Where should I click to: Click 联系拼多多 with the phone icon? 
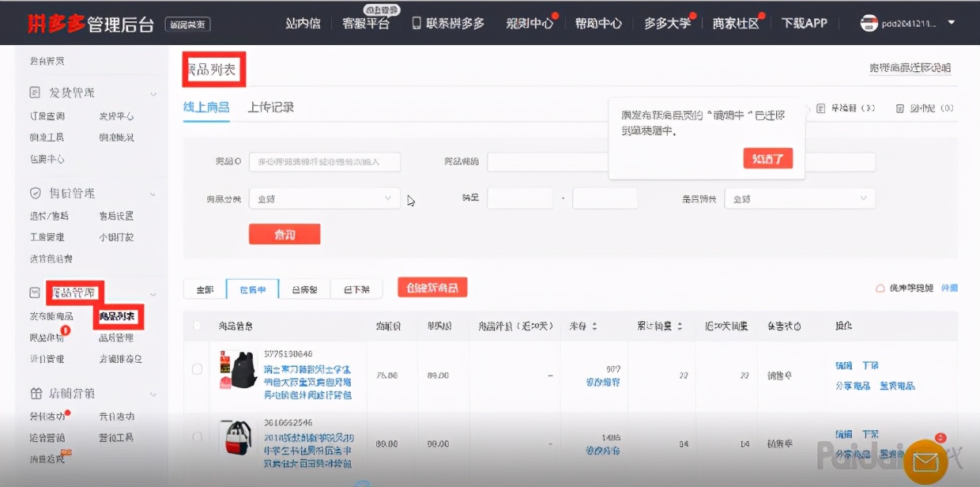pyautogui.click(x=450, y=24)
